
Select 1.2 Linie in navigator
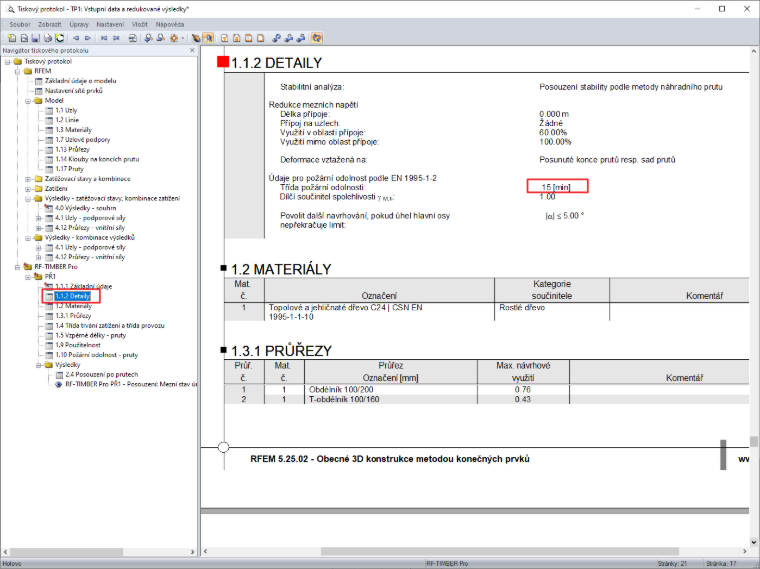[x=67, y=120]
